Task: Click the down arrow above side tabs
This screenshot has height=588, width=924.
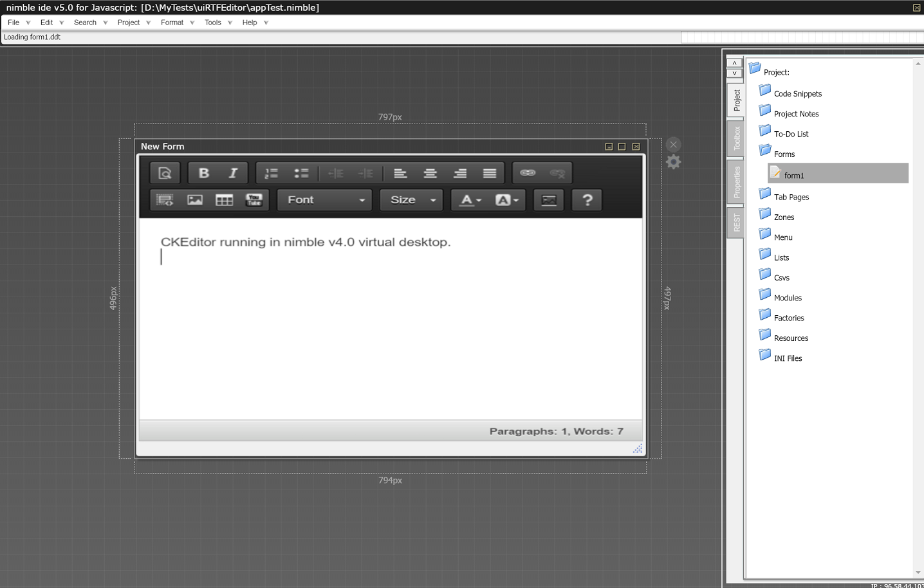Action: (735, 73)
